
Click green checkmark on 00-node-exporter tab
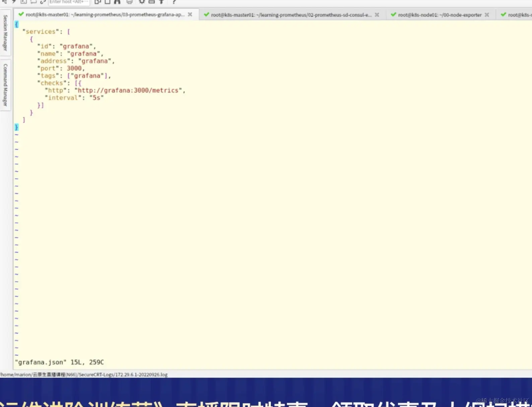(393, 14)
